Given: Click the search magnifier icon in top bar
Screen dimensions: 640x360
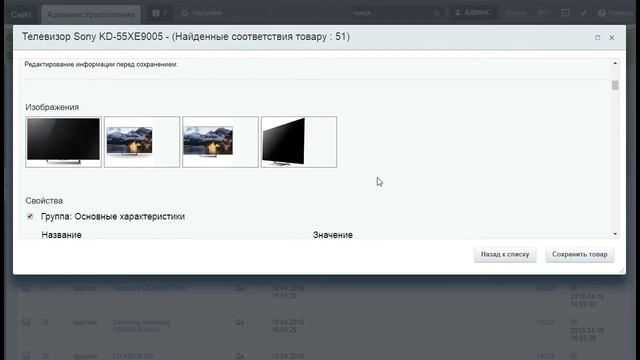Looking at the screenshot, I should pos(437,13).
